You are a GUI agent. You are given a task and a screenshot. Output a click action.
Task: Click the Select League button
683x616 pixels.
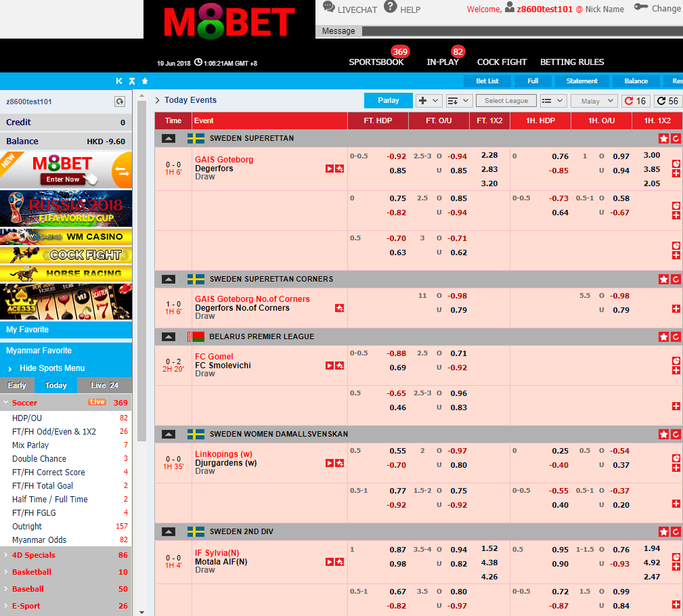(x=506, y=101)
